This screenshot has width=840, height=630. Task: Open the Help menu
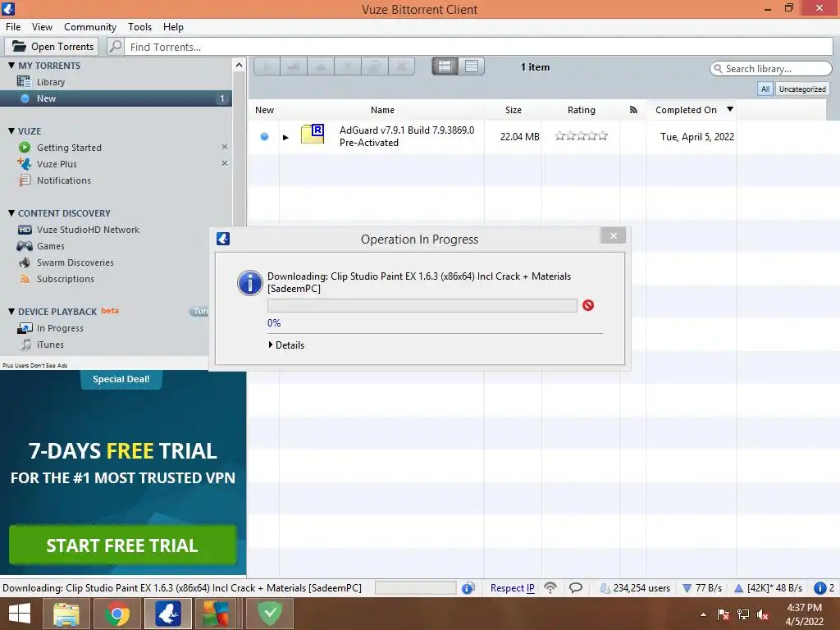point(173,27)
